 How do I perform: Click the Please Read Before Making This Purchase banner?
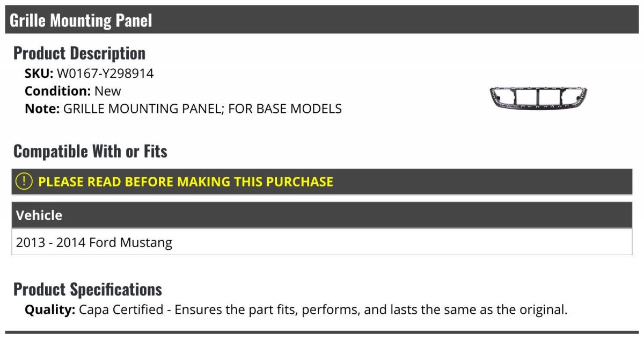322,182
